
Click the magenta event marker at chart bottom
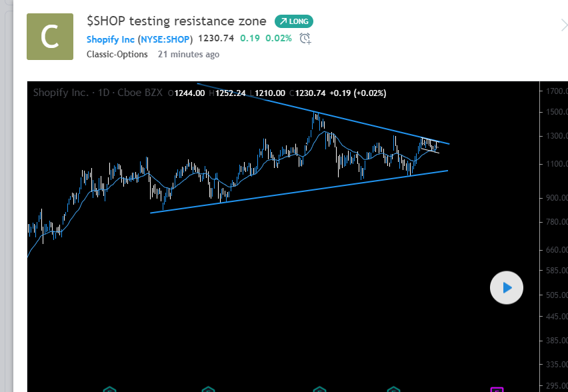tap(497, 389)
